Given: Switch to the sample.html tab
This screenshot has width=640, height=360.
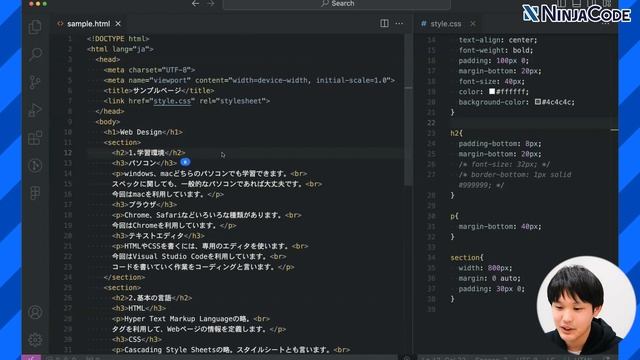Looking at the screenshot, I should click(89, 24).
